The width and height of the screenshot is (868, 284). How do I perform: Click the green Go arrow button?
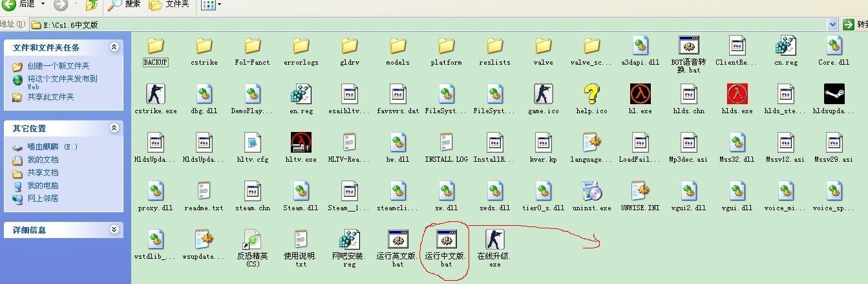pyautogui.click(x=849, y=24)
